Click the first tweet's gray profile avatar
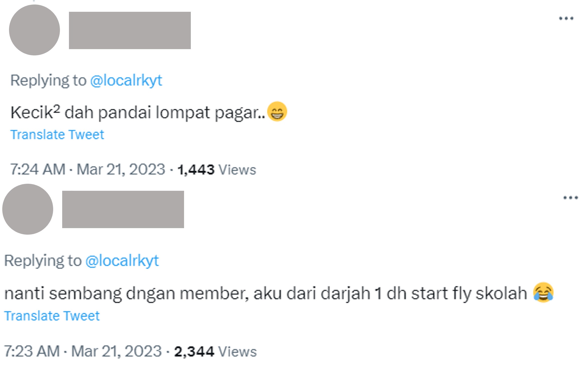The width and height of the screenshot is (588, 368). [x=34, y=30]
